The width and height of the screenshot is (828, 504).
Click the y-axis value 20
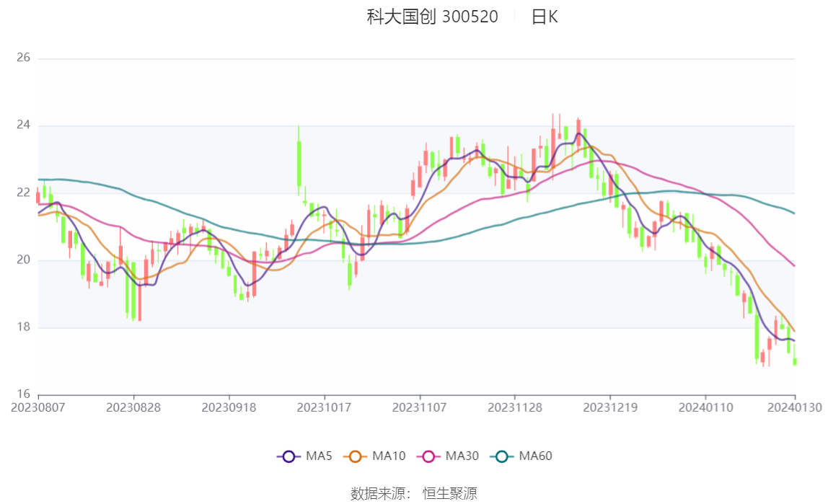coord(23,260)
